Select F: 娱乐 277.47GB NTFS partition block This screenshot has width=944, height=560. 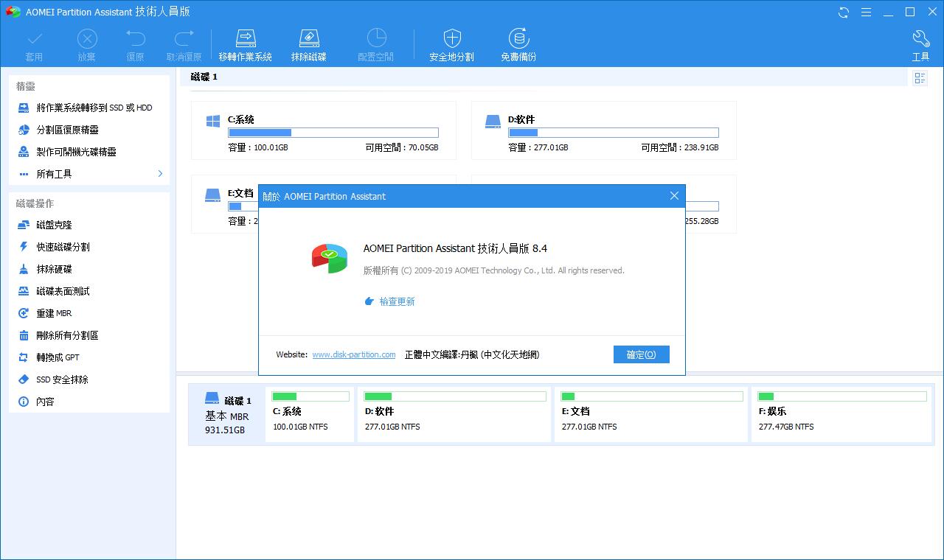coord(842,414)
